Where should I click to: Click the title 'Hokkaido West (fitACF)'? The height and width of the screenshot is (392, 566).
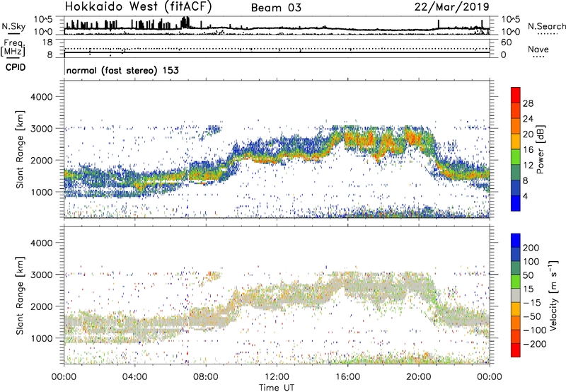[138, 7]
